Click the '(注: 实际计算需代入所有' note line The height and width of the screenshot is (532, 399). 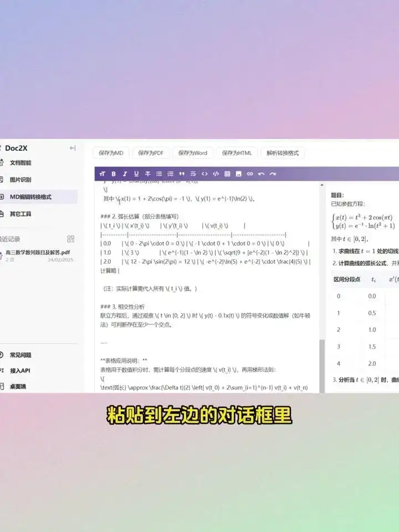click(x=149, y=289)
